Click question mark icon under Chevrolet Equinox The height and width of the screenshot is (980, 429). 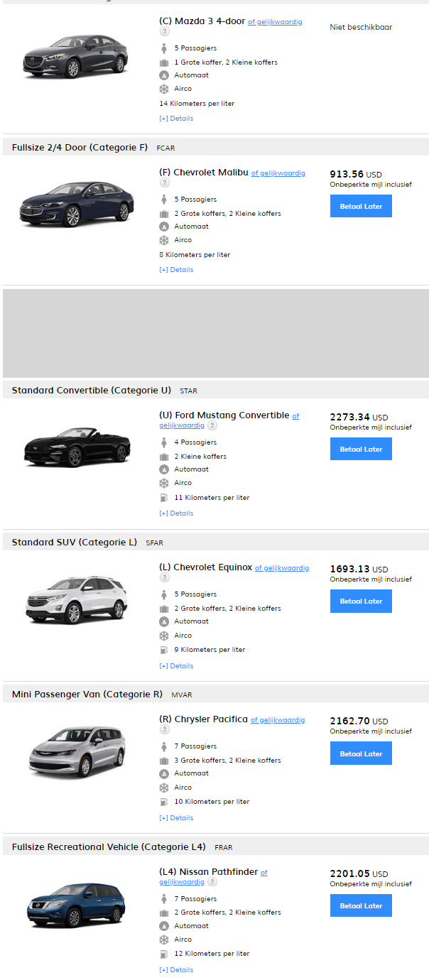pyautogui.click(x=164, y=577)
